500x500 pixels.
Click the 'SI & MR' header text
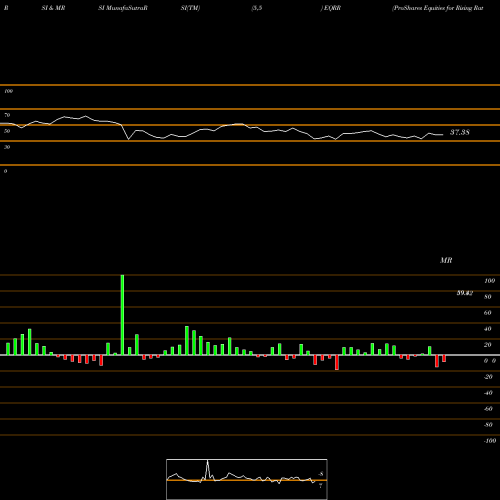click(x=53, y=8)
